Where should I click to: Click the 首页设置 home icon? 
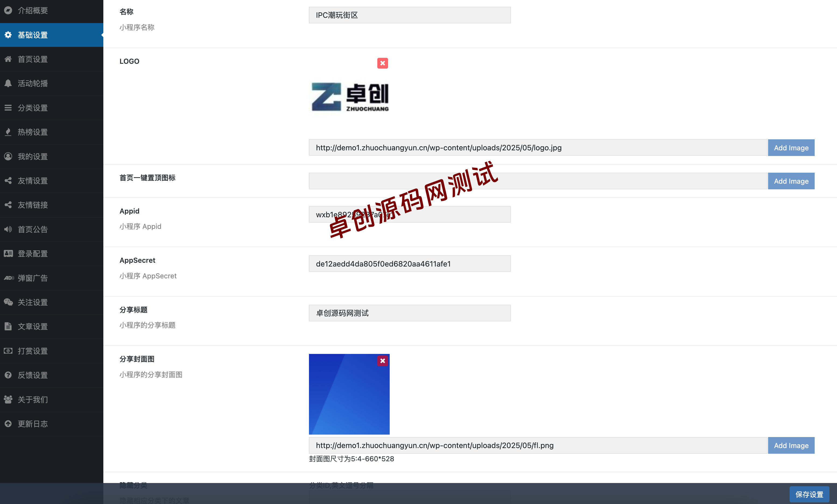(8, 59)
